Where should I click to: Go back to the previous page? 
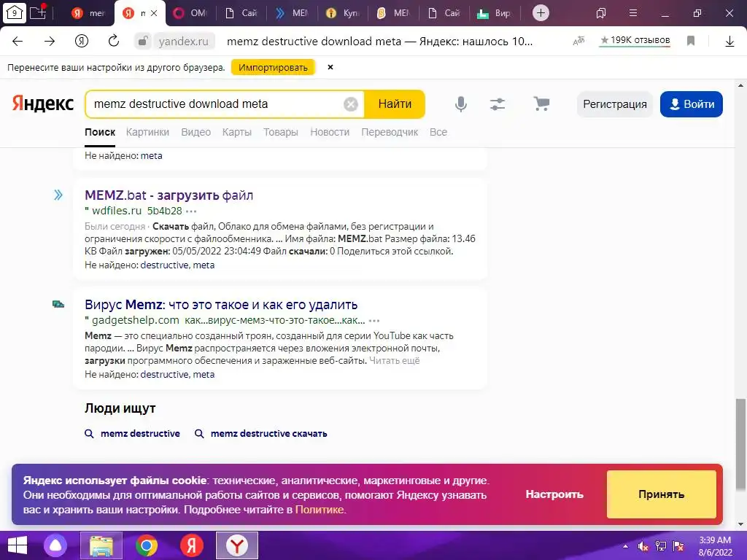pyautogui.click(x=18, y=42)
